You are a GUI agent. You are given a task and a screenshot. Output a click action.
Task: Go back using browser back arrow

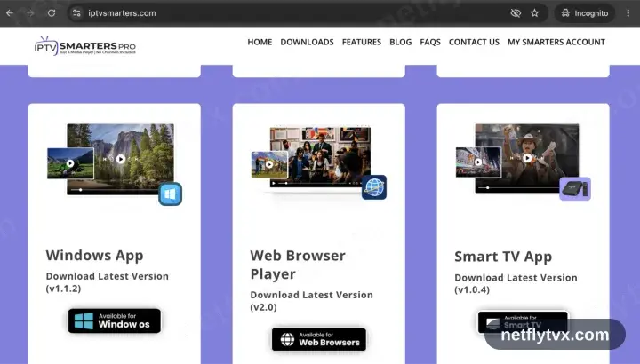(10, 13)
